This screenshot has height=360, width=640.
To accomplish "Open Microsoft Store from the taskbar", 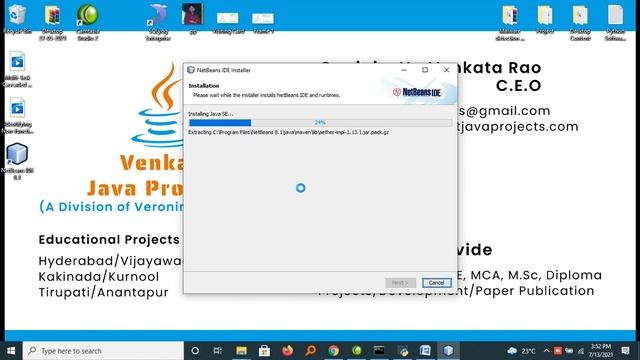I will pyautogui.click(x=264, y=351).
